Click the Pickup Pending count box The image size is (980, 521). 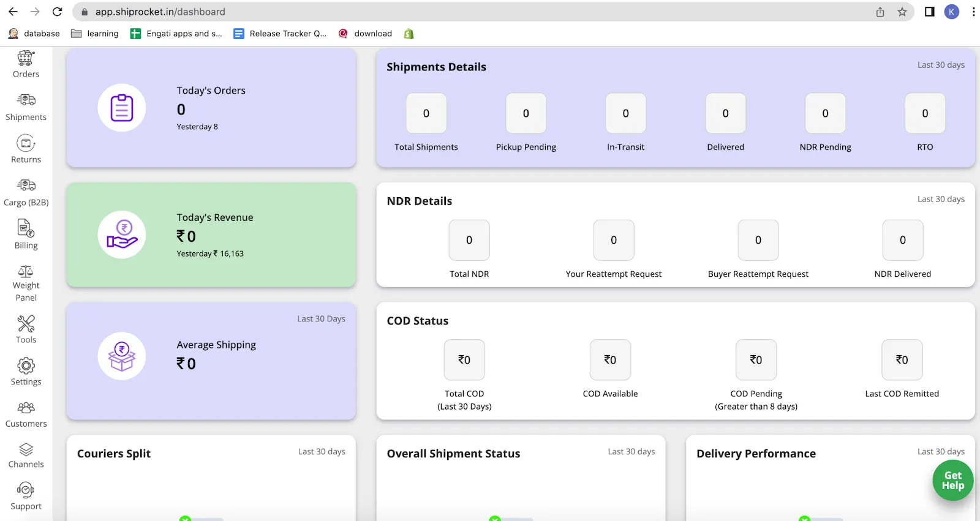point(526,113)
